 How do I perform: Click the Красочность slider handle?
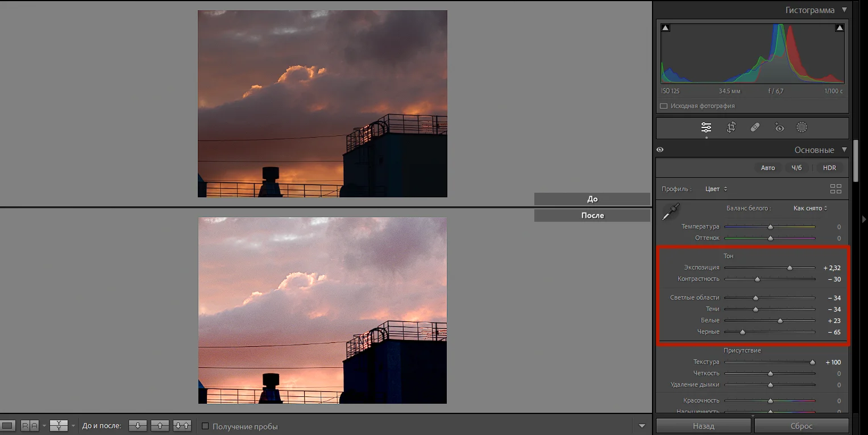770,401
